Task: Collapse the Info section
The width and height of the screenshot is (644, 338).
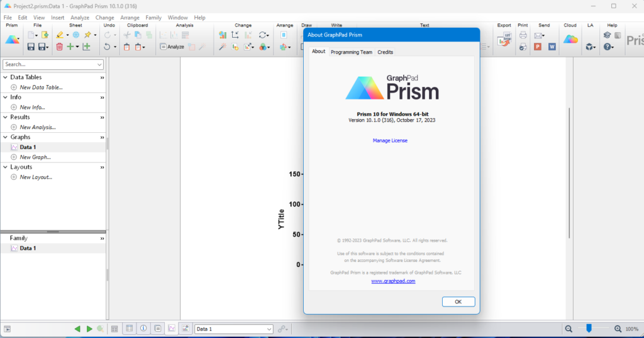Action: (x=5, y=97)
